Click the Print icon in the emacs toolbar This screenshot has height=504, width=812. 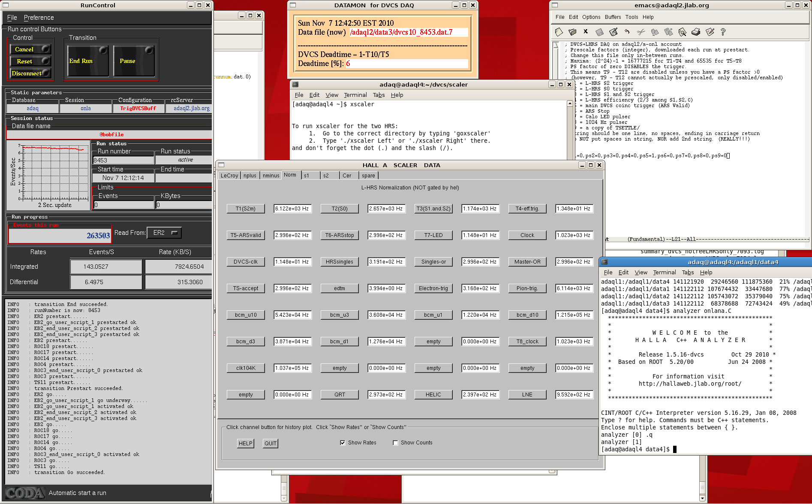[696, 32]
